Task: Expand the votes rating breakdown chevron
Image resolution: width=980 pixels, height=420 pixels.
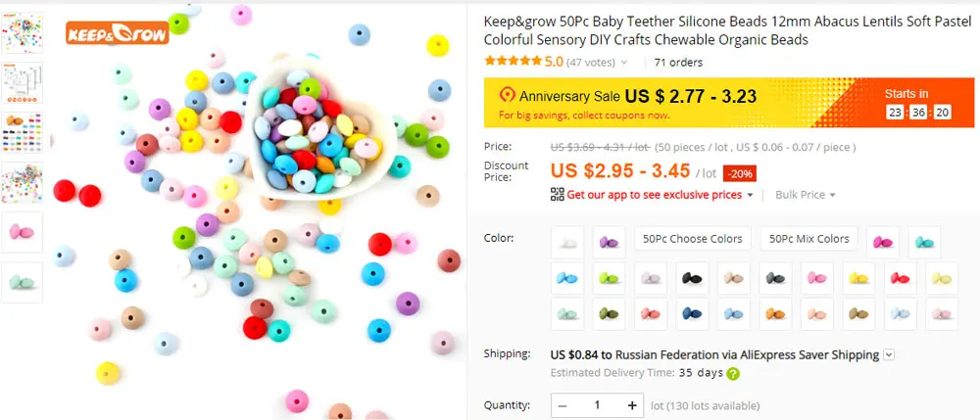Action: (623, 63)
